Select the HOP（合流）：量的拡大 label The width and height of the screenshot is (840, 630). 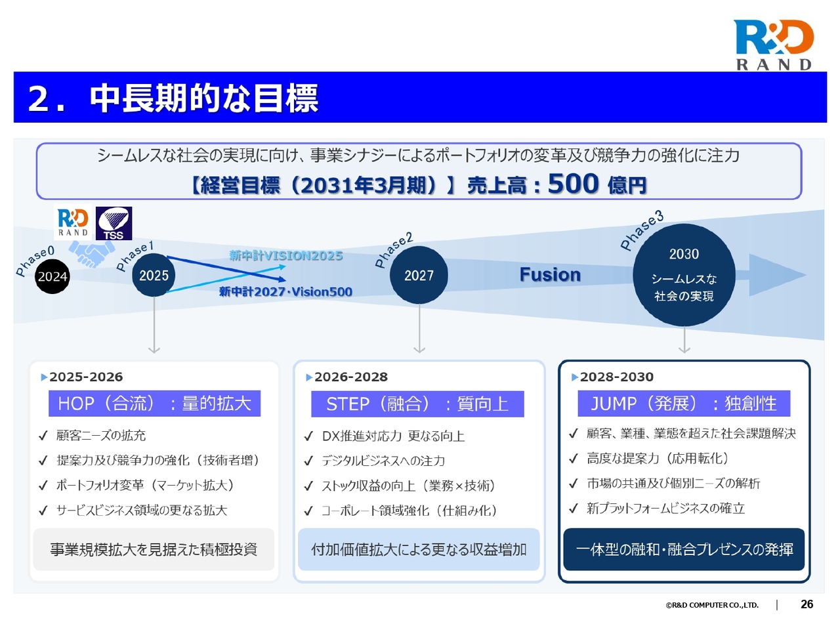154,404
